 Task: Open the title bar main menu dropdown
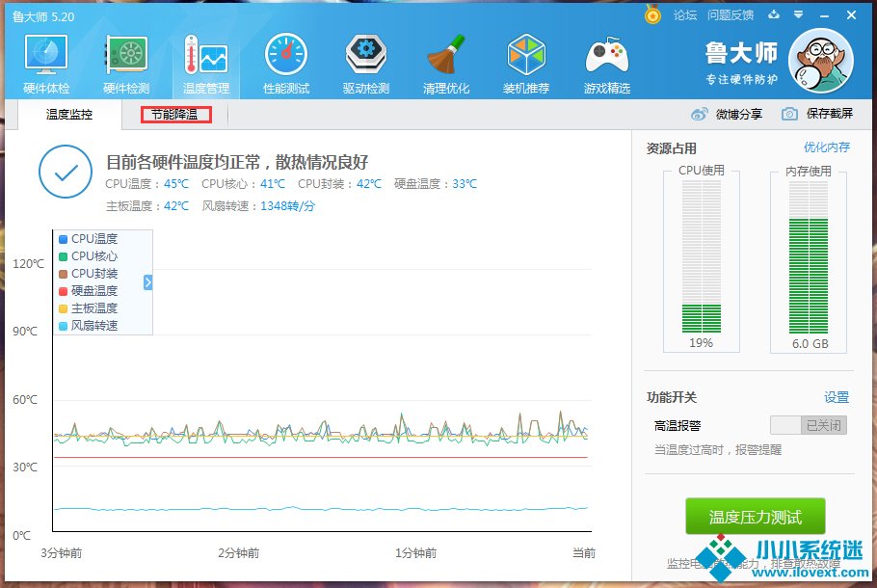pos(800,14)
